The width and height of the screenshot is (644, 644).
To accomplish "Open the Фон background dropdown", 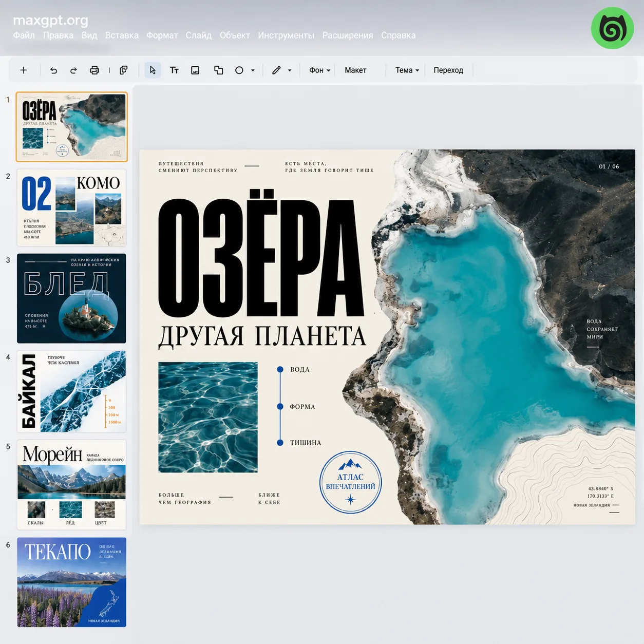I will point(319,70).
